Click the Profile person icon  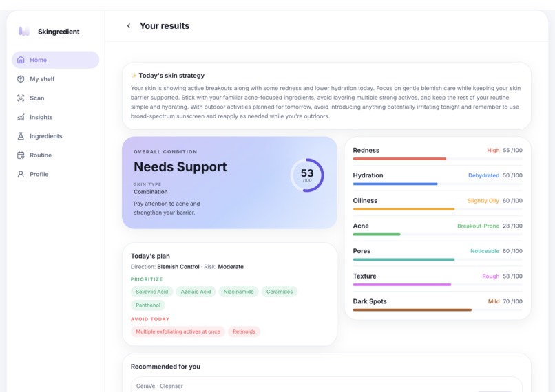(21, 174)
